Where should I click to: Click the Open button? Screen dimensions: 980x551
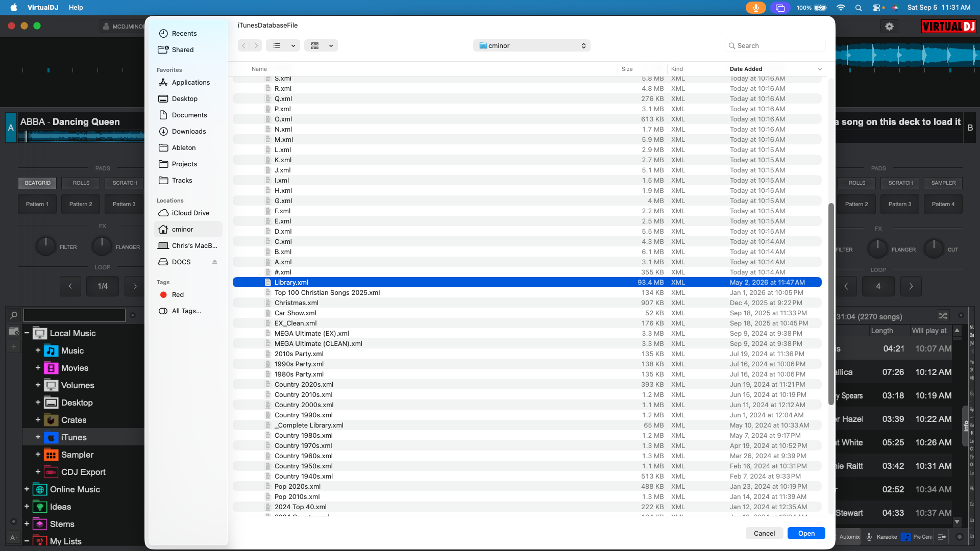pos(806,533)
